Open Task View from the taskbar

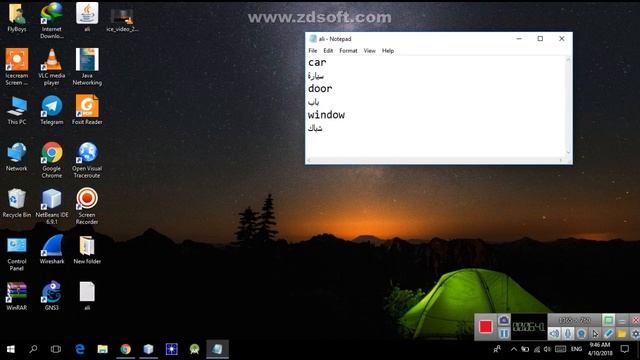coord(56,349)
